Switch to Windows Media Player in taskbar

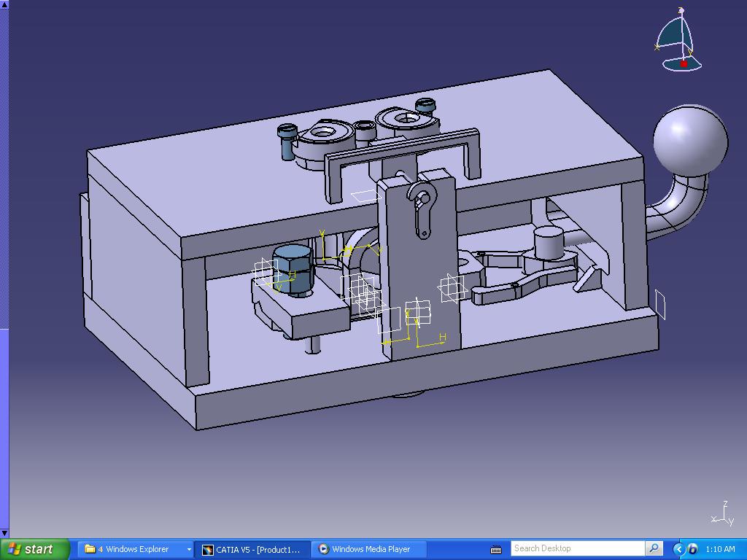[x=368, y=549]
